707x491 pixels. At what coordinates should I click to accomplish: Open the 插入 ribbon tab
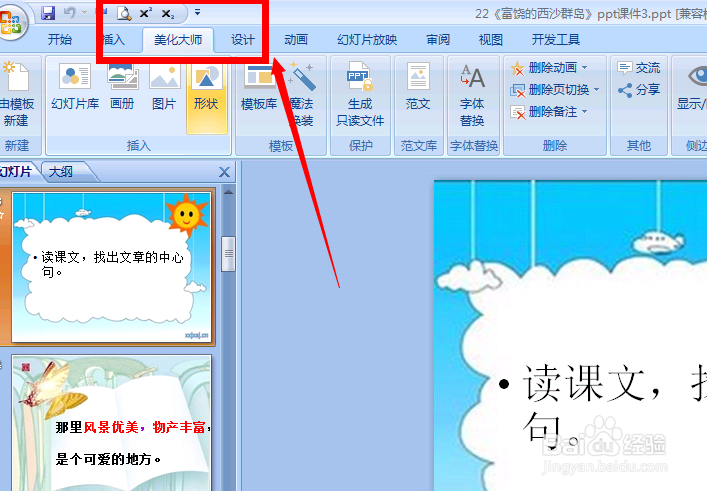(x=114, y=40)
